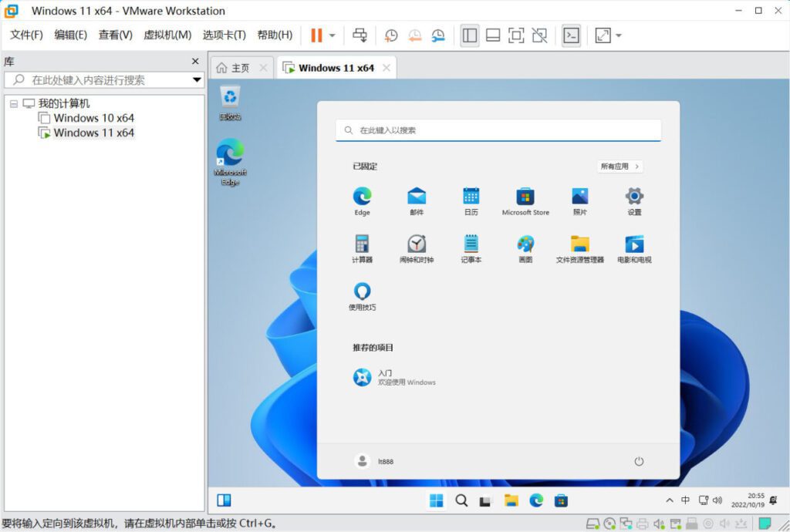Open dropdown arrow next to pause button
The height and width of the screenshot is (532, 790).
pos(333,35)
